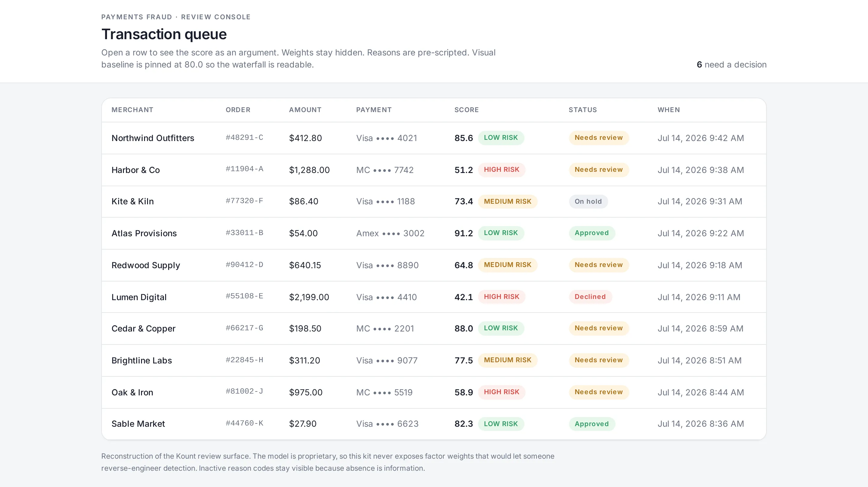The image size is (868, 487).
Task: Open the Brightline Labs transaction
Action: [434, 360]
